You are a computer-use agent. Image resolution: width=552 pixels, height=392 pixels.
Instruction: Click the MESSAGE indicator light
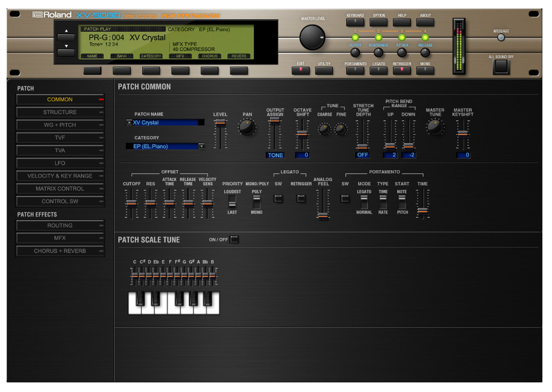501,38
